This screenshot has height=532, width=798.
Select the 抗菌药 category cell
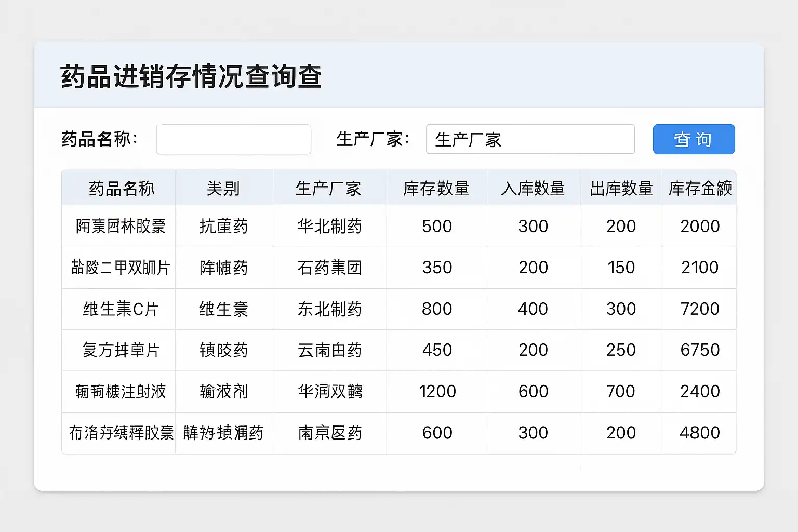pyautogui.click(x=223, y=226)
